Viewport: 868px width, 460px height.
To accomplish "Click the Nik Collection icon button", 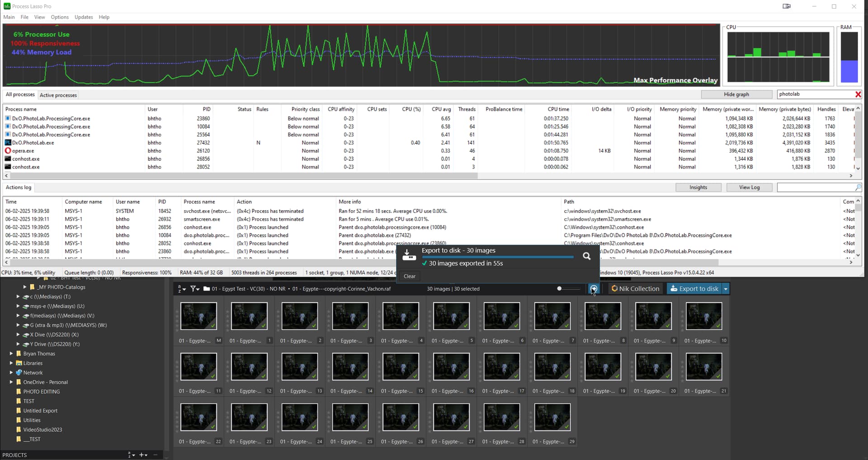I will (614, 289).
